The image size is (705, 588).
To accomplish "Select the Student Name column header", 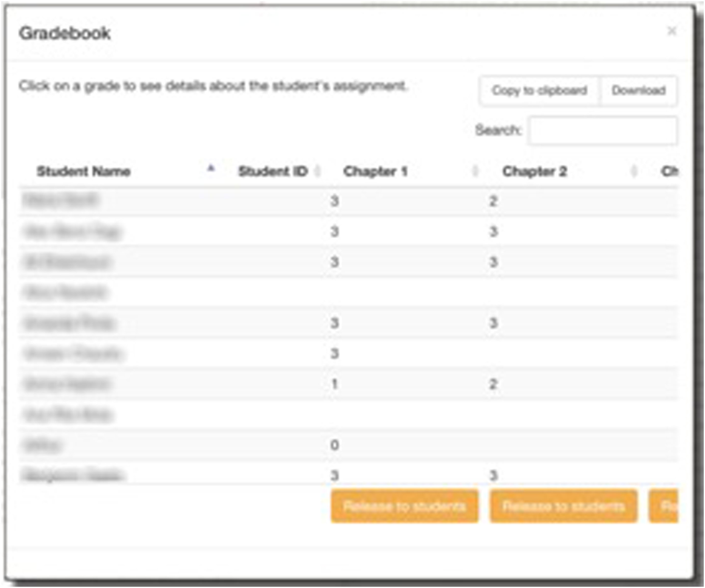I will 84,172.
